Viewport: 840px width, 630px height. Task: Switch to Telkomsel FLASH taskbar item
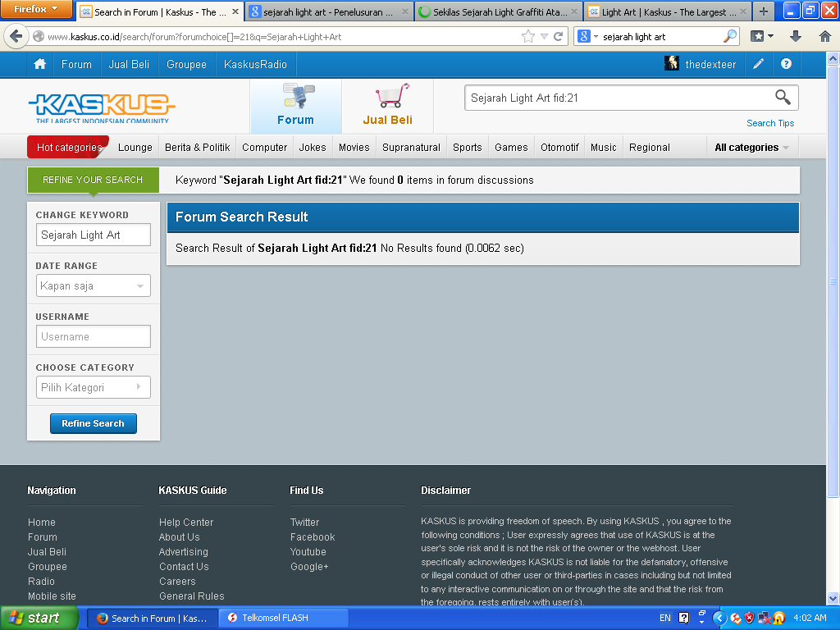pos(283,618)
